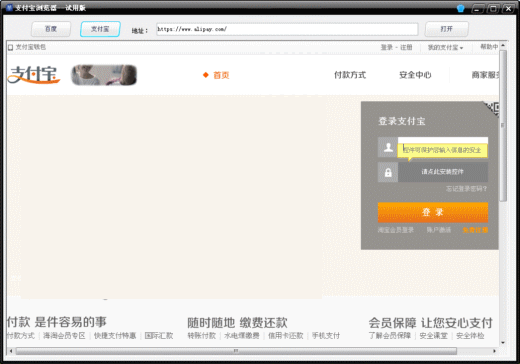
Task: Open 支付宝钱包 link with phone icon
Action: pos(27,47)
